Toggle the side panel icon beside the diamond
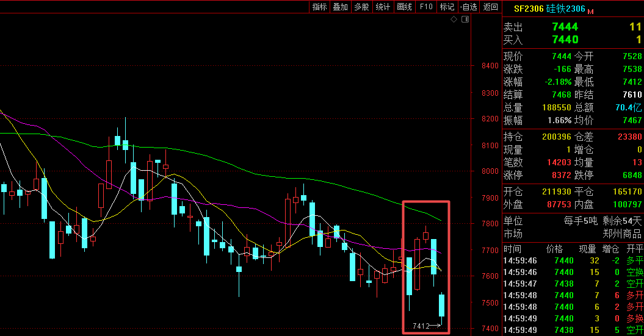This screenshot has width=644, height=336. coord(466,20)
